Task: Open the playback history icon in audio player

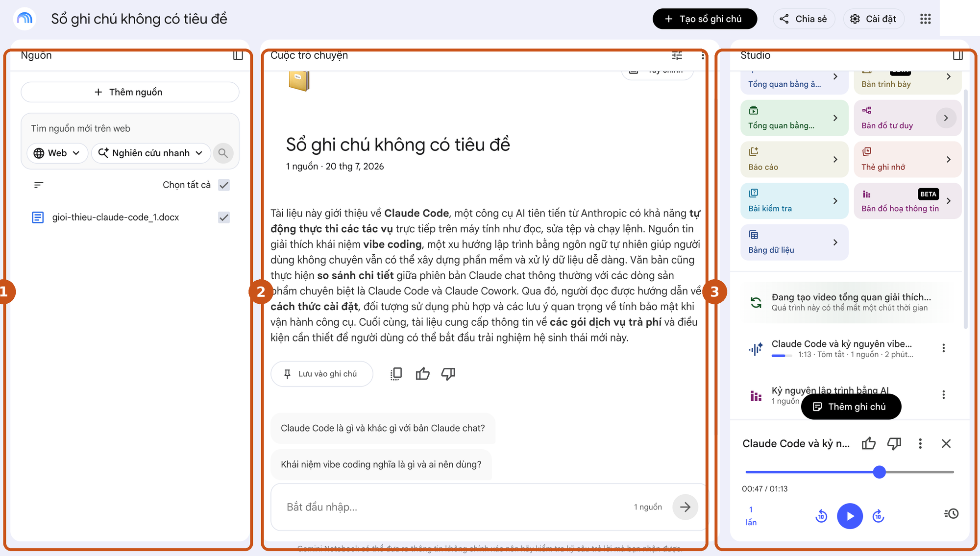Action: click(x=951, y=514)
